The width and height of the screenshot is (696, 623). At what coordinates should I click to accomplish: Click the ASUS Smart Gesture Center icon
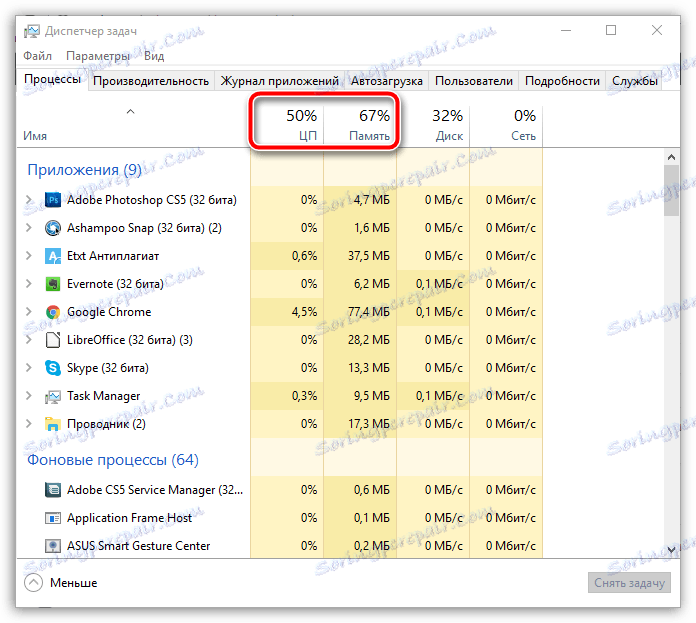pyautogui.click(x=53, y=546)
